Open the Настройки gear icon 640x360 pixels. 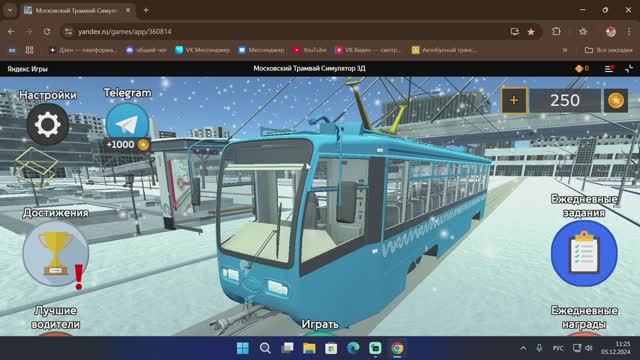[48, 124]
